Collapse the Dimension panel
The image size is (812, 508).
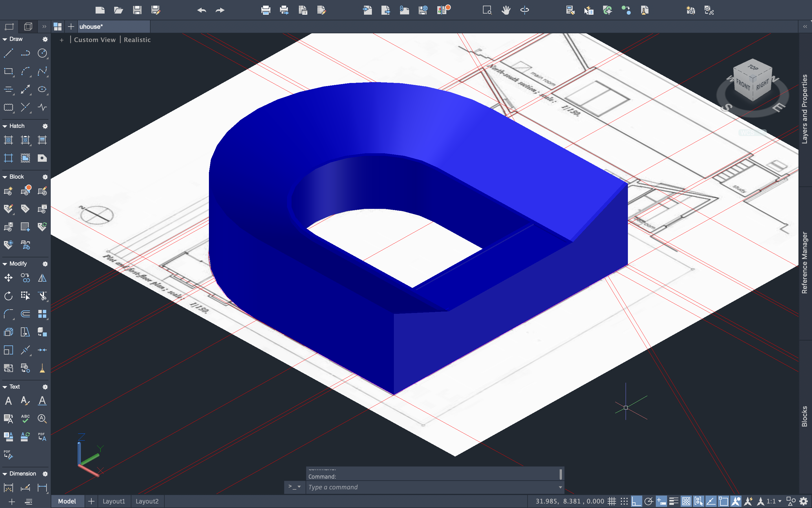pyautogui.click(x=5, y=474)
